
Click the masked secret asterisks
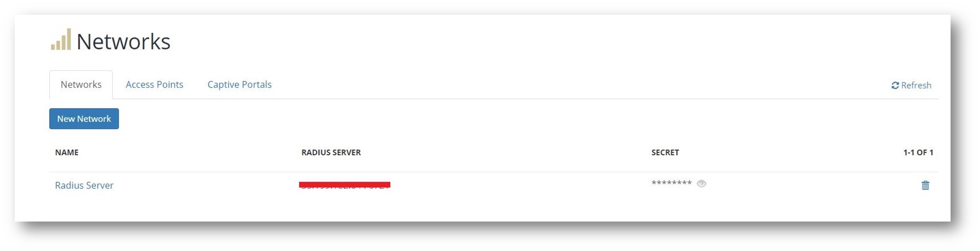click(x=671, y=183)
